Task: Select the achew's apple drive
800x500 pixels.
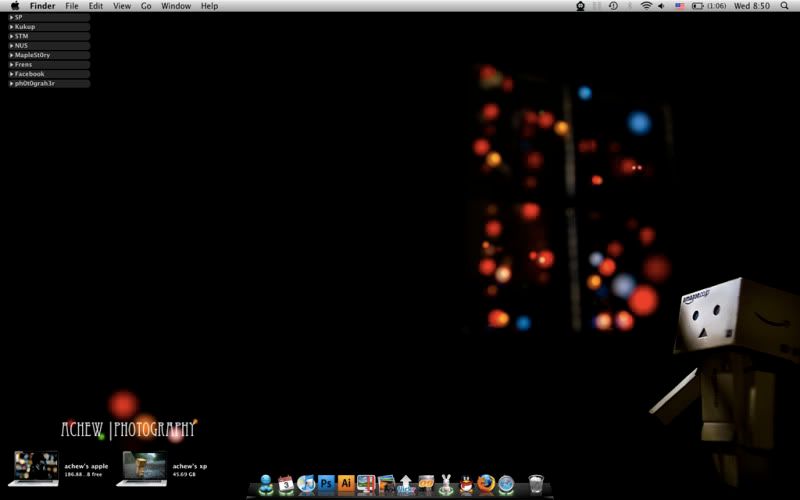Action: (36, 468)
